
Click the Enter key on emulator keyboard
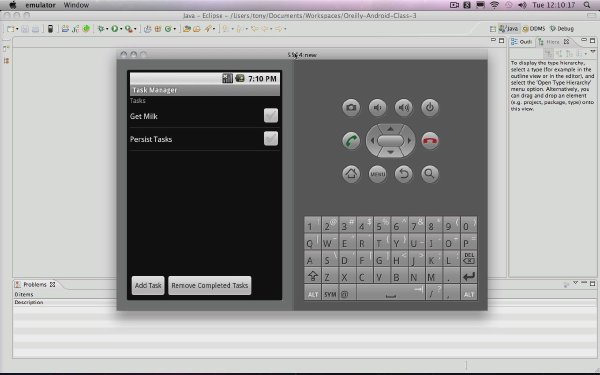(469, 276)
